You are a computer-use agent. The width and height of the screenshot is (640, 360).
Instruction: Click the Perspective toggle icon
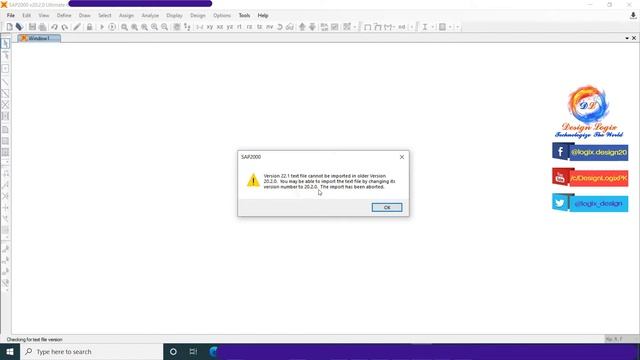tap(290, 27)
